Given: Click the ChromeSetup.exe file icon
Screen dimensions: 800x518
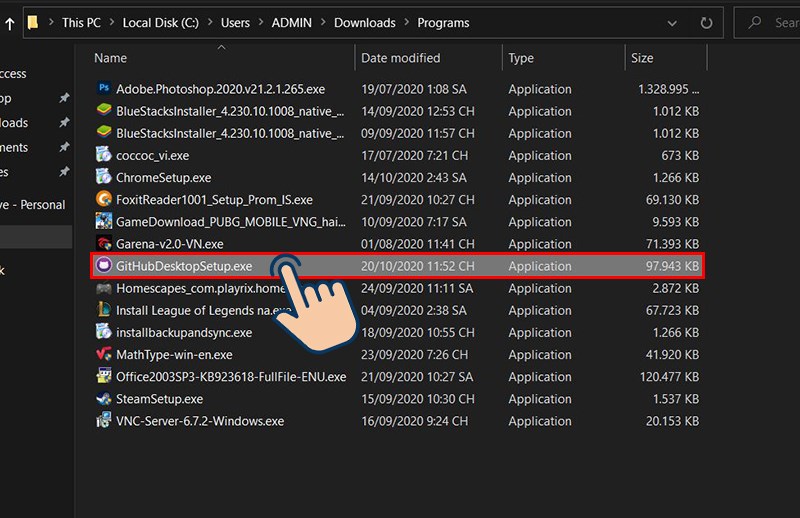Looking at the screenshot, I should [104, 177].
